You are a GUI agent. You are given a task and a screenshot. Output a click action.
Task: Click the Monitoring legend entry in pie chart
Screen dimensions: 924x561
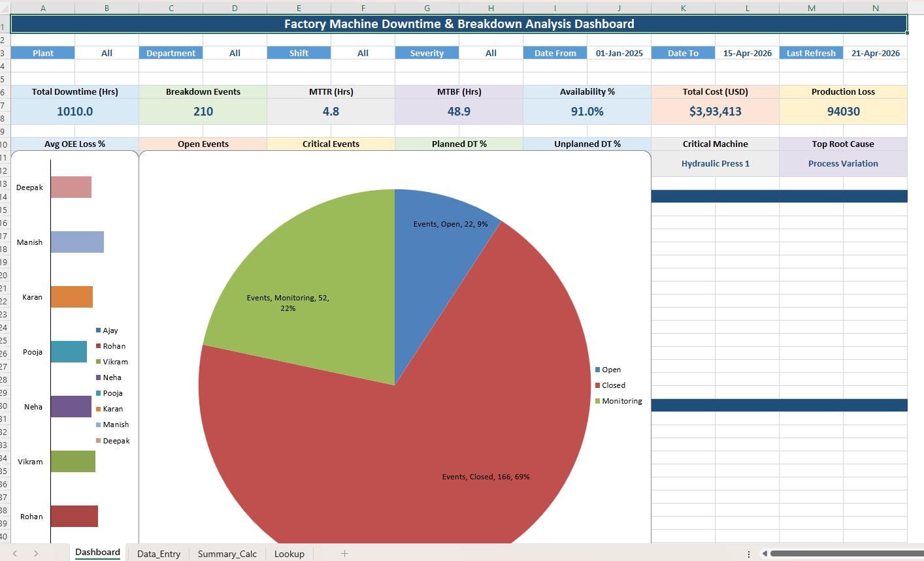tap(618, 401)
